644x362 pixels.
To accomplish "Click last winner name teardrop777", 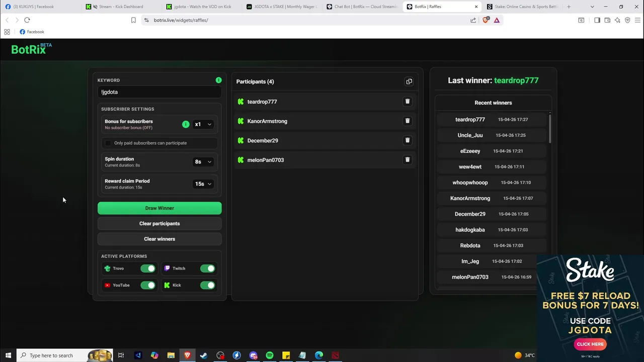I will tap(516, 80).
